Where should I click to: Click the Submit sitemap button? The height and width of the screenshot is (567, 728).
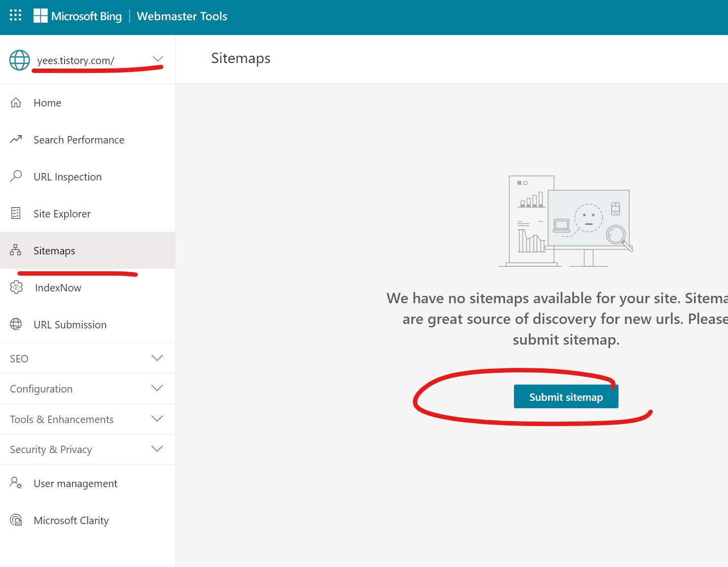566,396
